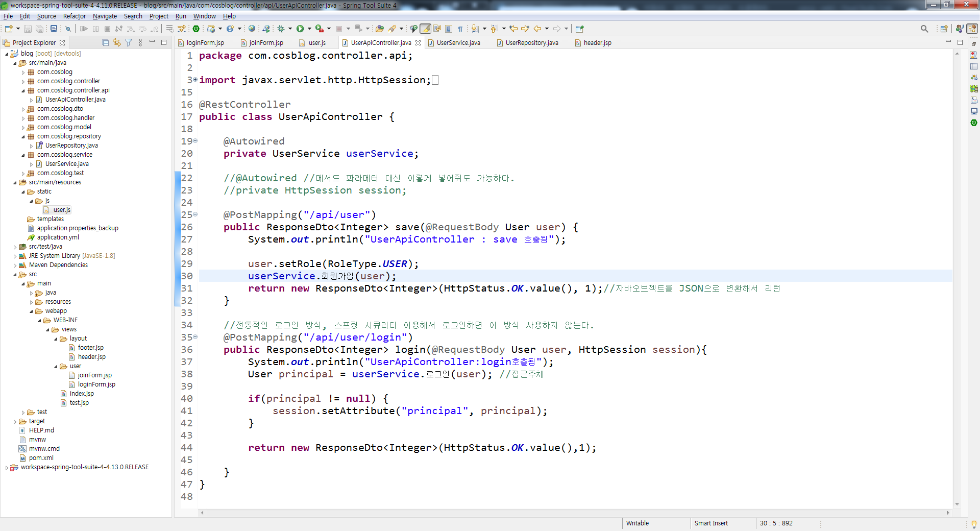
Task: Toggle Block Selection mode
Action: 449,29
